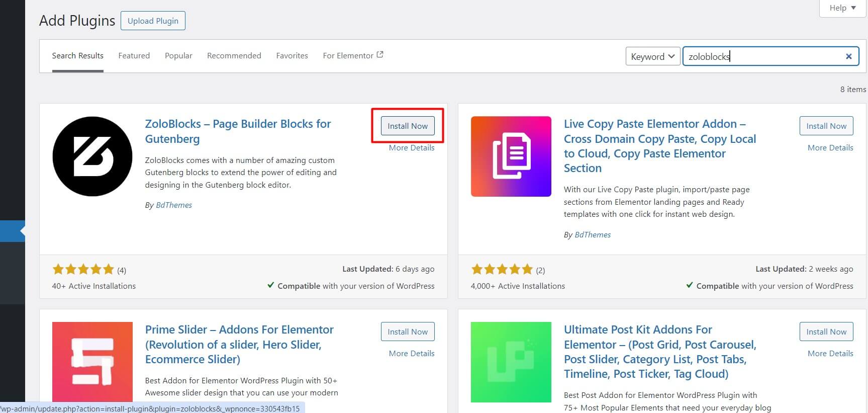Open Ultimate Post Kit Addons title link
Image resolution: width=868 pixels, height=413 pixels.
(660, 352)
